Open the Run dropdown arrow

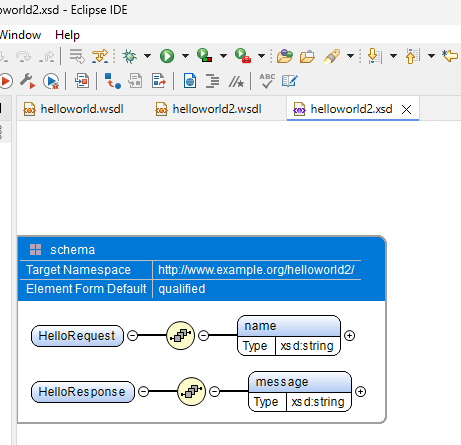point(185,56)
